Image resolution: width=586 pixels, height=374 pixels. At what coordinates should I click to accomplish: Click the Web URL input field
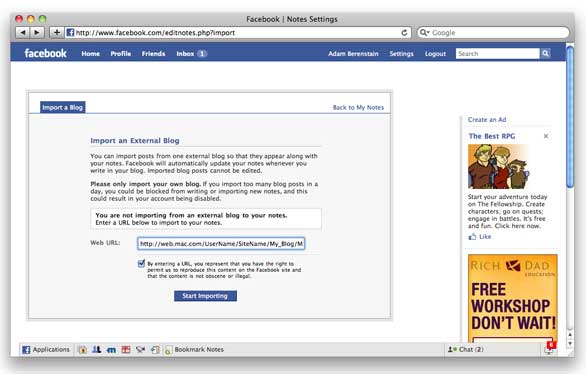click(x=221, y=244)
